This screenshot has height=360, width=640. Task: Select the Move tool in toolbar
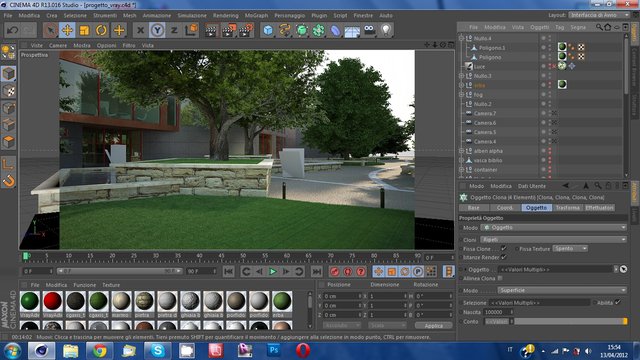67,30
